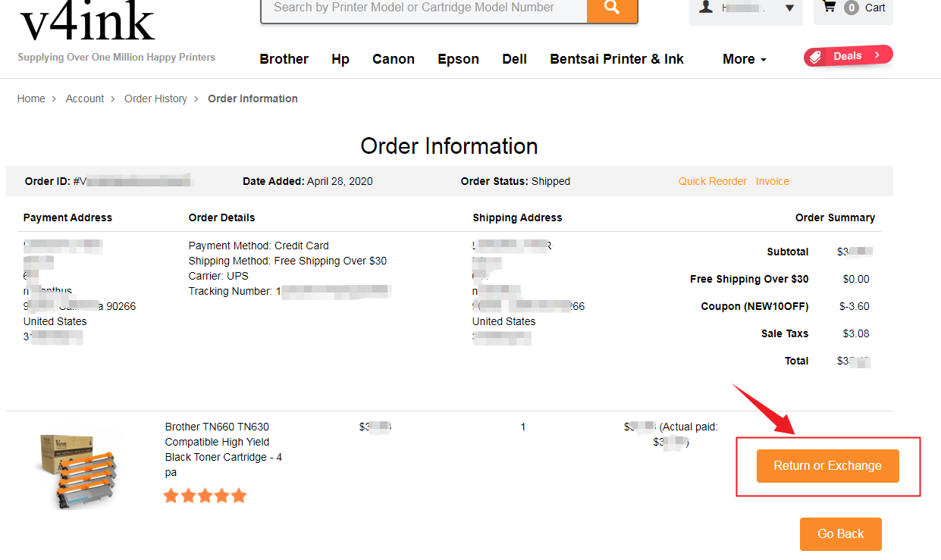Click the Order Information page heading

click(x=449, y=146)
